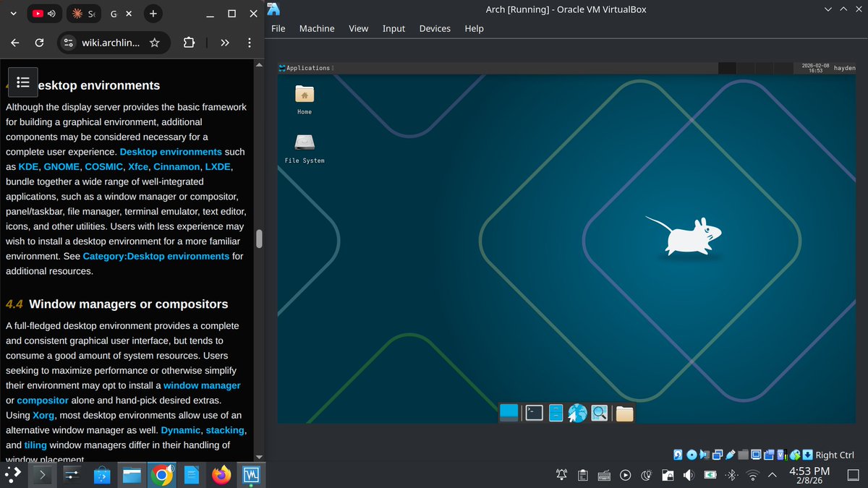The height and width of the screenshot is (488, 868).
Task: Click the VirtualBox audio indicator
Action: 705,455
